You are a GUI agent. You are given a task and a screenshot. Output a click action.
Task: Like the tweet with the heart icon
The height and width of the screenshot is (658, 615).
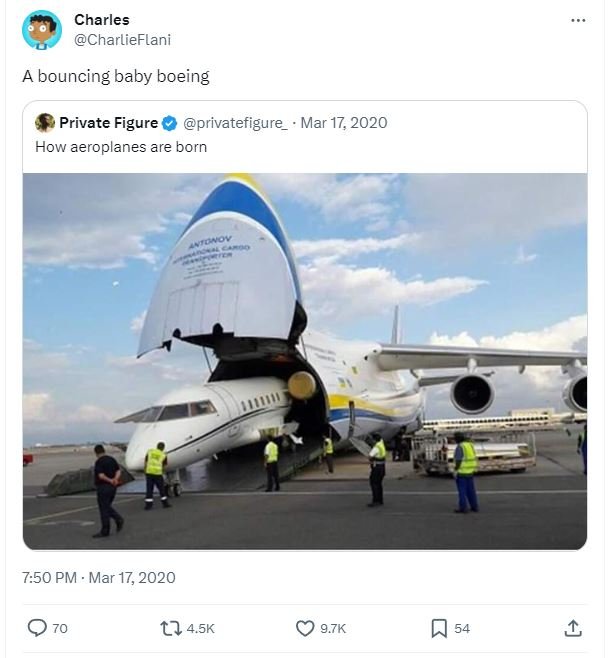coord(305,628)
